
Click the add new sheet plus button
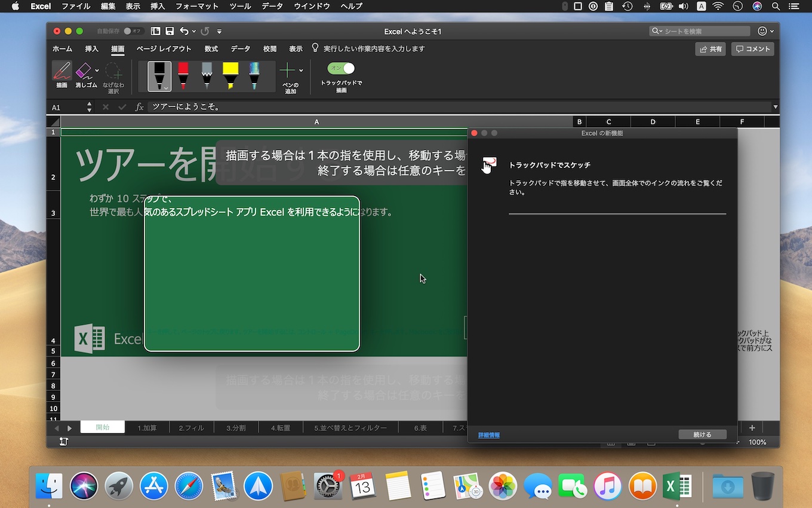(752, 428)
